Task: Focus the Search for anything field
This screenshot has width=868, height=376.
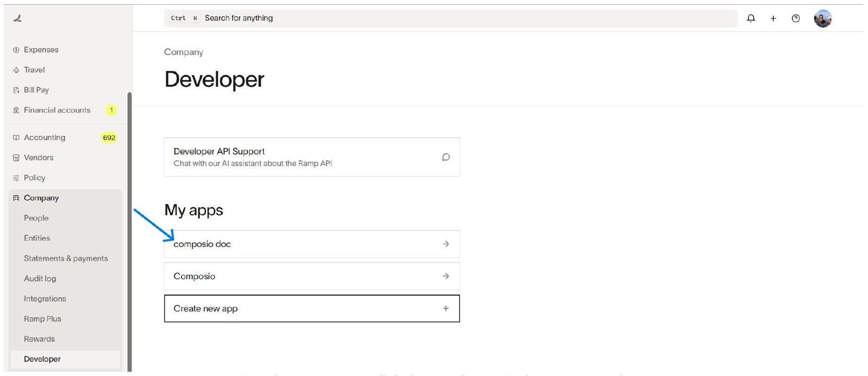Action: (451, 18)
